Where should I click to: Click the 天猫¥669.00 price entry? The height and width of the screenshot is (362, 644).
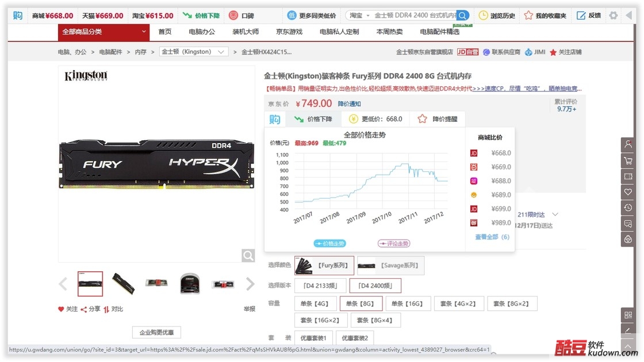click(x=103, y=16)
